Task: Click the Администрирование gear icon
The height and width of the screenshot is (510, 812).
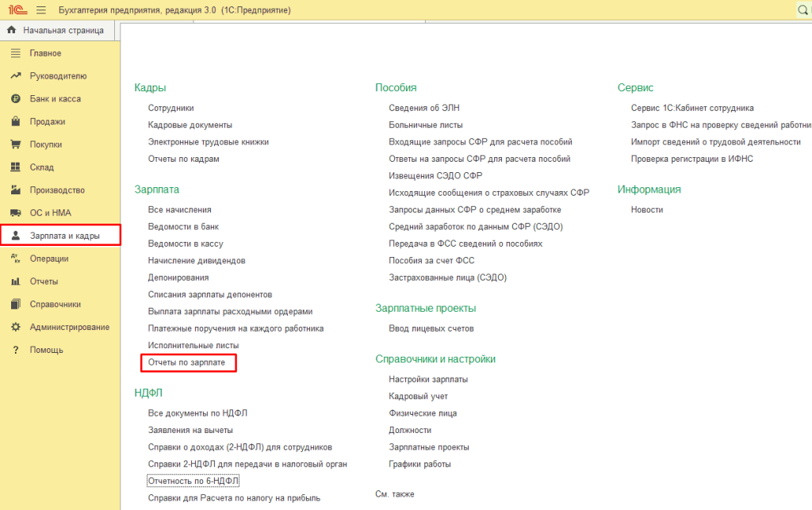Action: tap(14, 328)
